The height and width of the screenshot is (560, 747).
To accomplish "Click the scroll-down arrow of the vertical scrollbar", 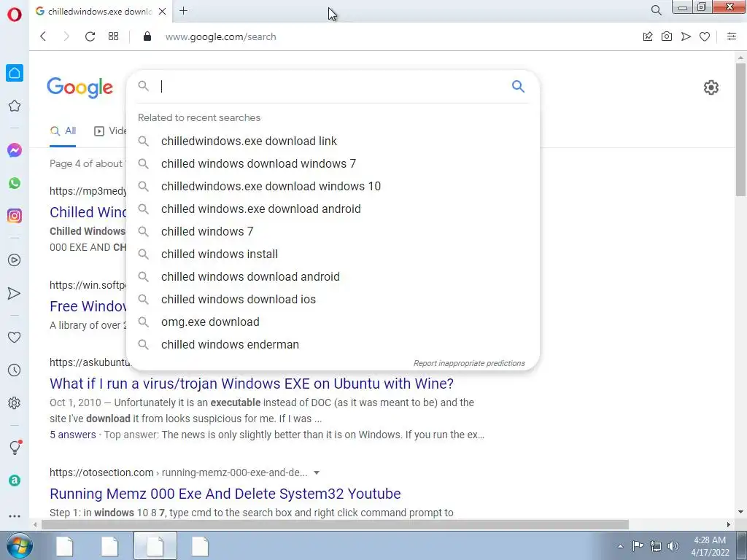I will pyautogui.click(x=740, y=513).
